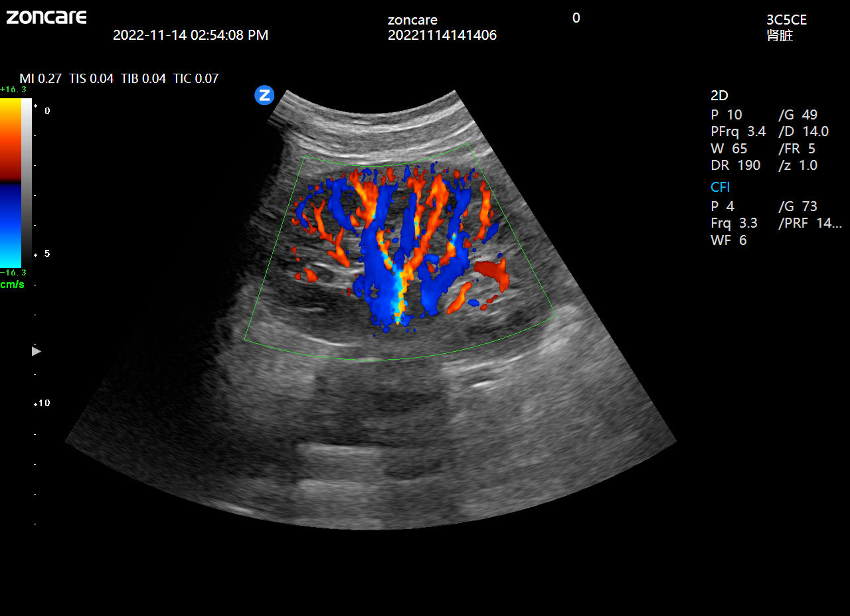
Task: Click the color Doppler velocity scale bar
Action: (x=11, y=183)
